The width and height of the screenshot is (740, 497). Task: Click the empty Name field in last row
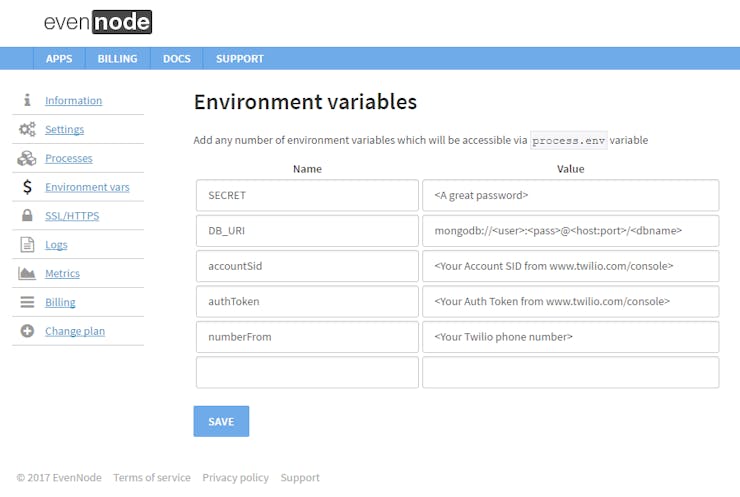307,373
